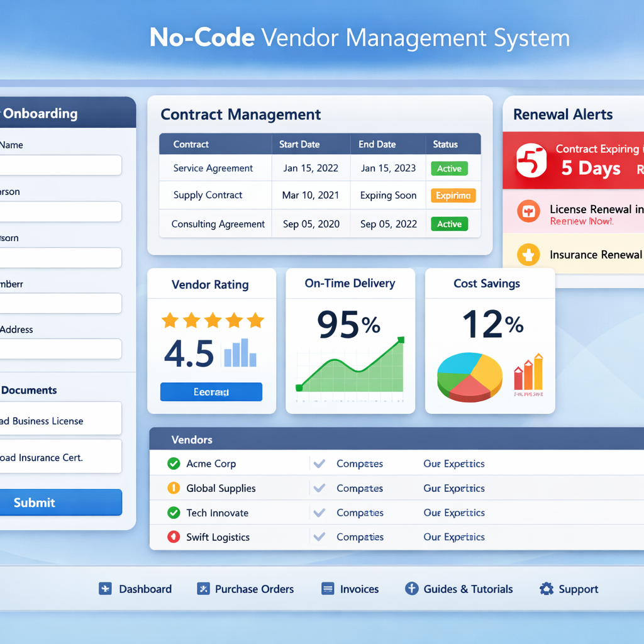644x644 pixels.
Task: Click the Dashboard icon in bottom navigation
Action: click(105, 589)
